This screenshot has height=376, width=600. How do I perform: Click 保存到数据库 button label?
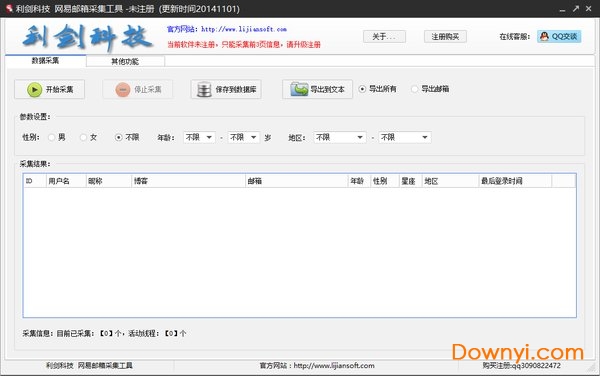pos(236,90)
